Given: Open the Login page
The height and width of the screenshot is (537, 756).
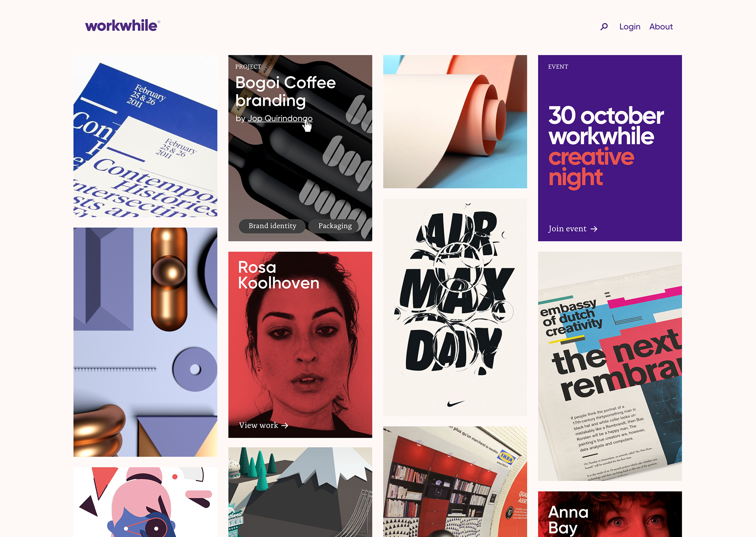Looking at the screenshot, I should (x=630, y=27).
